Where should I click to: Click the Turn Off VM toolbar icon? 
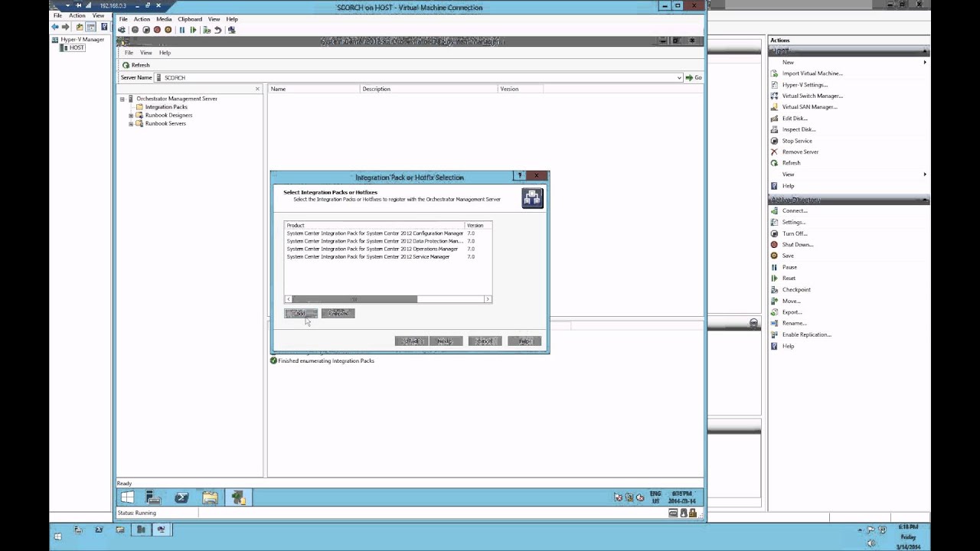pyautogui.click(x=146, y=30)
